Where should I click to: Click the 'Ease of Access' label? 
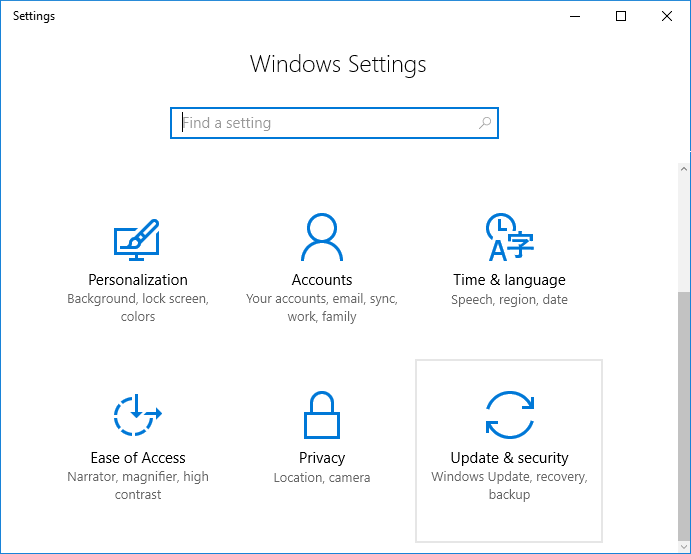coord(138,458)
